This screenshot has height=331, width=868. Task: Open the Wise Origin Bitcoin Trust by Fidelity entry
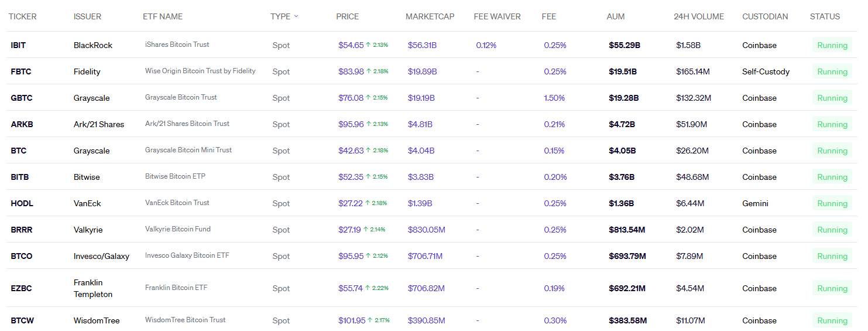[x=200, y=71]
